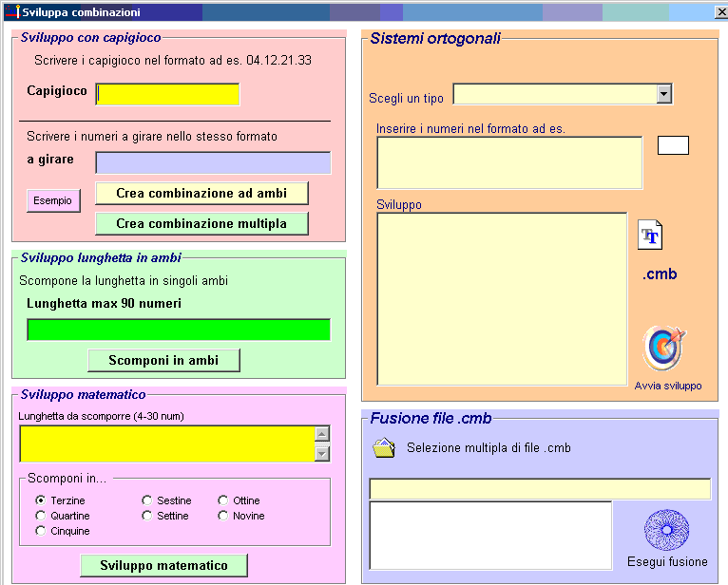Click the Lunghetta da scomporre text area
Viewport: 728px width, 585px height.
tap(167, 443)
